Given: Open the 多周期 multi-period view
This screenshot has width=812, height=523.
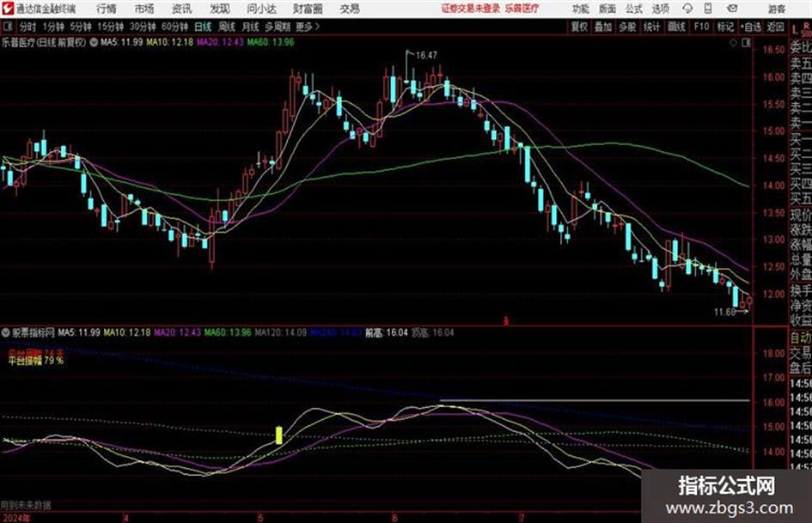Looking at the screenshot, I should [x=278, y=27].
